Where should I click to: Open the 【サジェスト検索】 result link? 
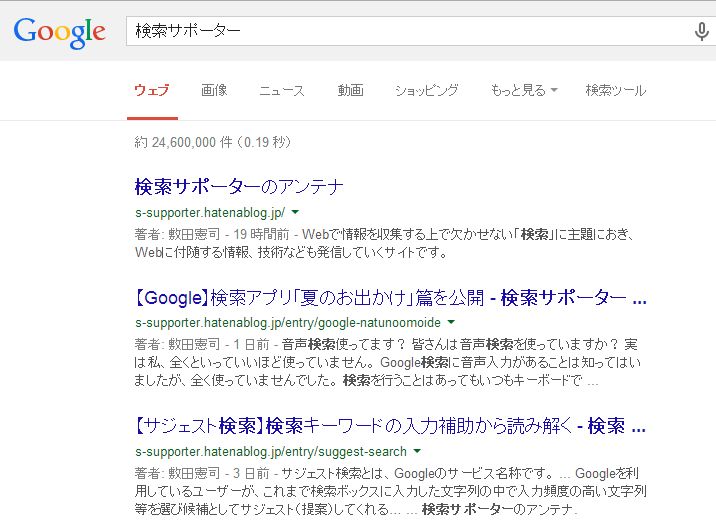click(390, 426)
